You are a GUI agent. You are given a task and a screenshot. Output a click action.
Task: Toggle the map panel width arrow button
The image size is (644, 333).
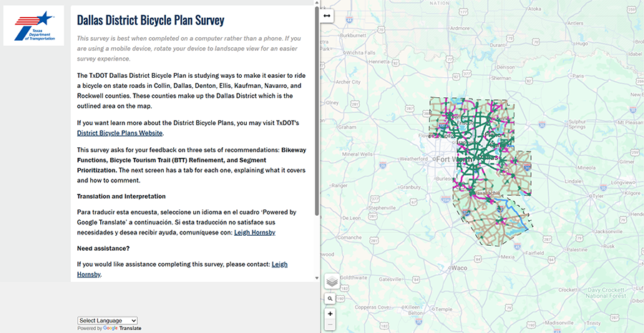pos(327,16)
